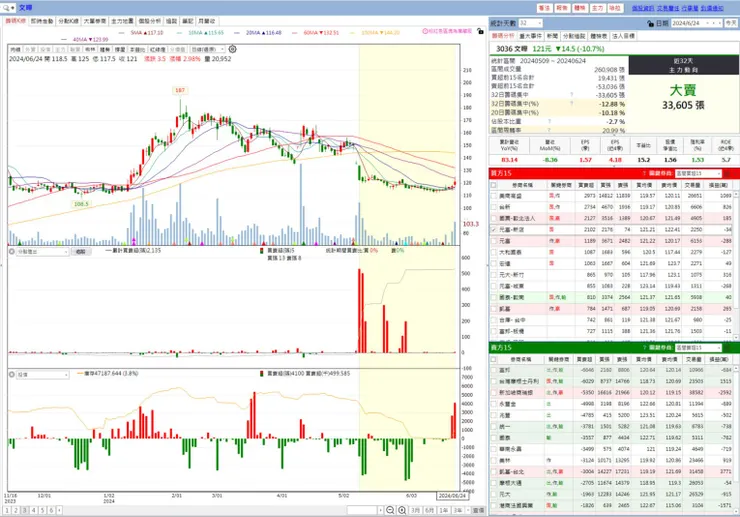Click the circle icon of middle indicator panel
Screen dimensions: 740x517
coord(12,252)
